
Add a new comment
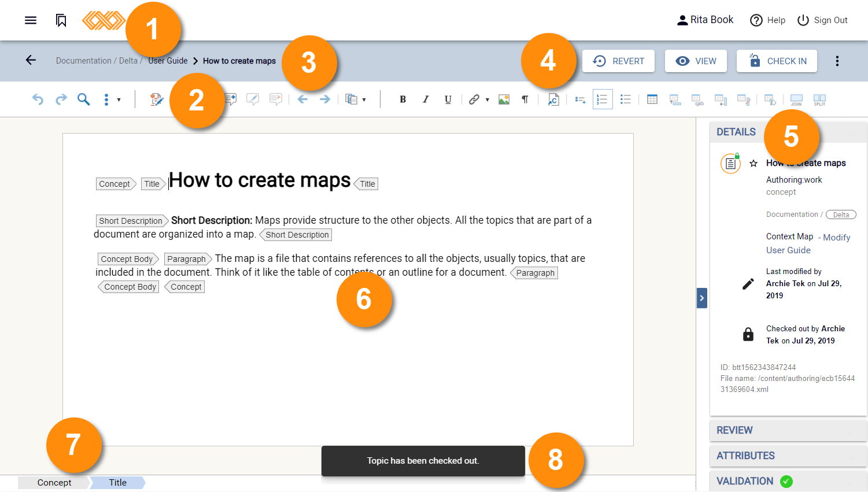pyautogui.click(x=231, y=99)
